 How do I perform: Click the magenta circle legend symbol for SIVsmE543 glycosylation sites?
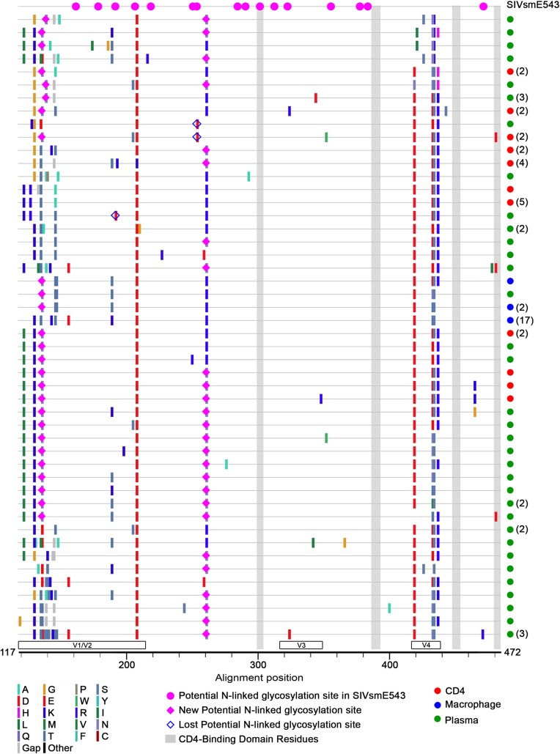170,696
